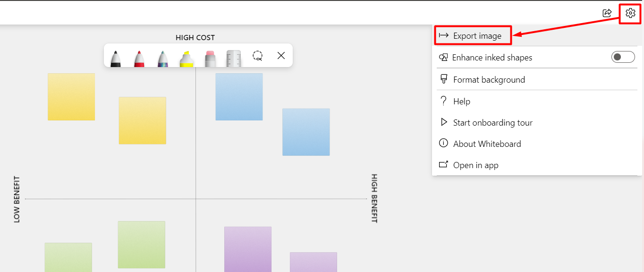Image resolution: width=644 pixels, height=272 pixels.
Task: Open the share icon in header
Action: coord(607,13)
